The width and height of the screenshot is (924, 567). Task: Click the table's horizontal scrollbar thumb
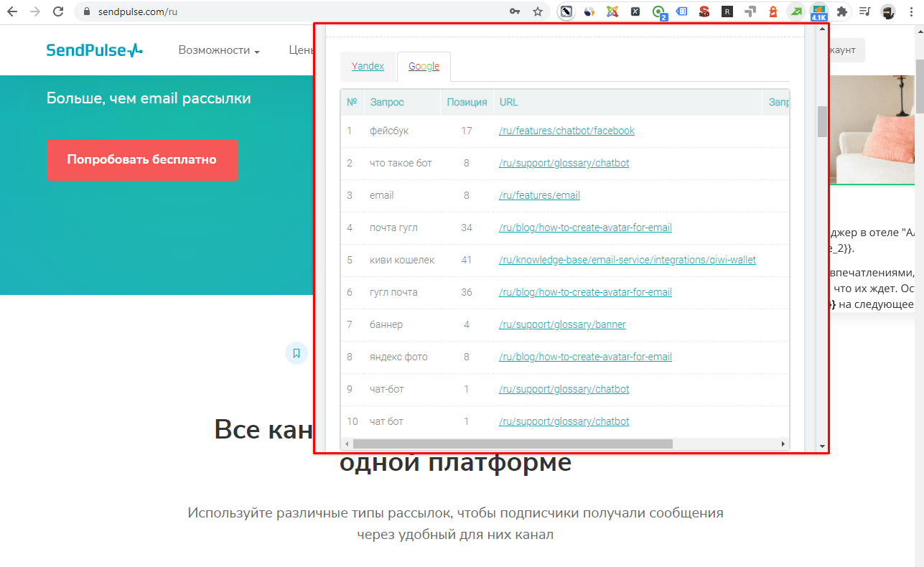click(x=511, y=444)
